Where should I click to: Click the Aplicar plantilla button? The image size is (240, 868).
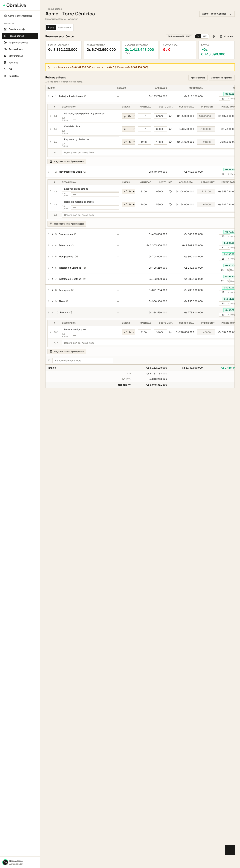click(x=198, y=78)
